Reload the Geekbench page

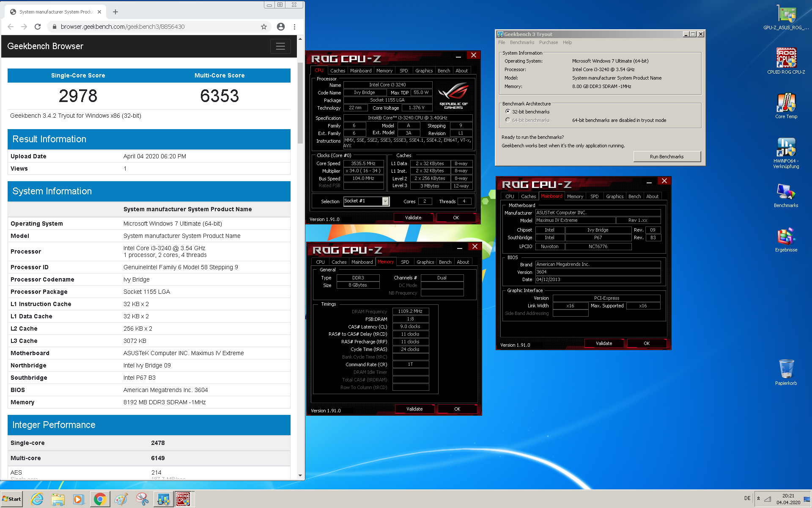pyautogui.click(x=38, y=27)
